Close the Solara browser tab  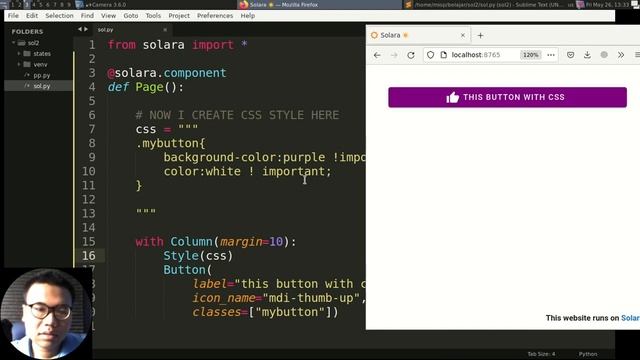[463, 36]
